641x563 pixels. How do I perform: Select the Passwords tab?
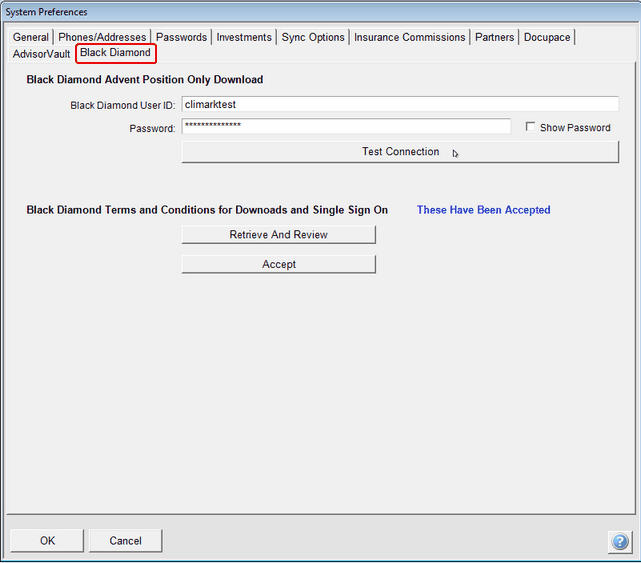(x=181, y=37)
